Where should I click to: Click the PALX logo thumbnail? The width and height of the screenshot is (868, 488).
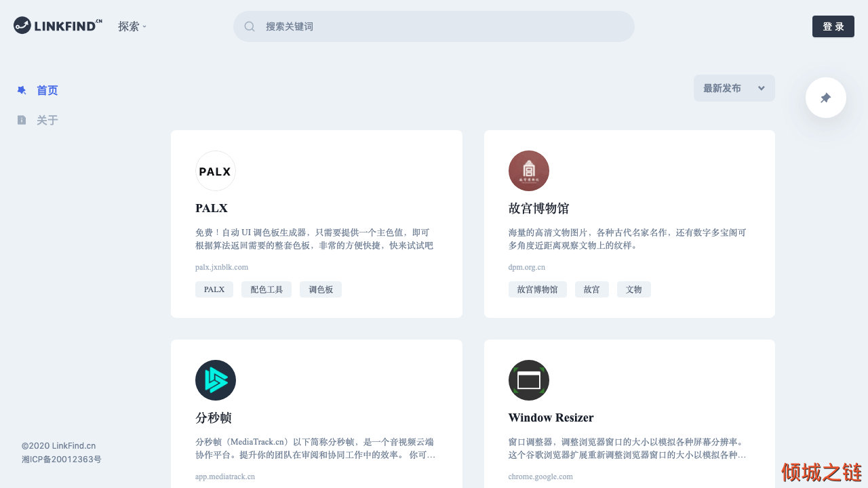click(216, 171)
